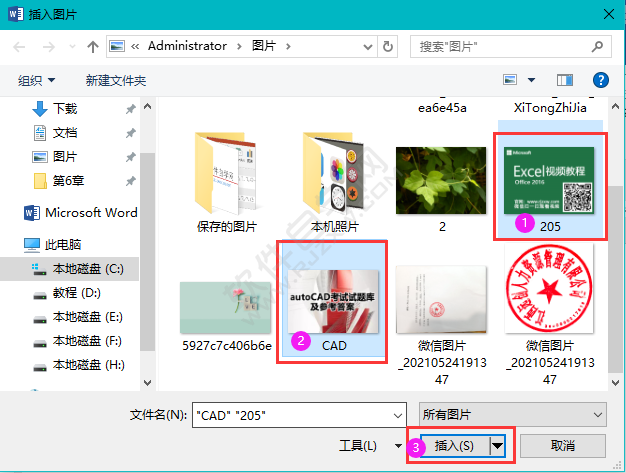Viewport: 626px width, 473px height.
Task: Open the 工具(L) menu
Action: [370, 445]
